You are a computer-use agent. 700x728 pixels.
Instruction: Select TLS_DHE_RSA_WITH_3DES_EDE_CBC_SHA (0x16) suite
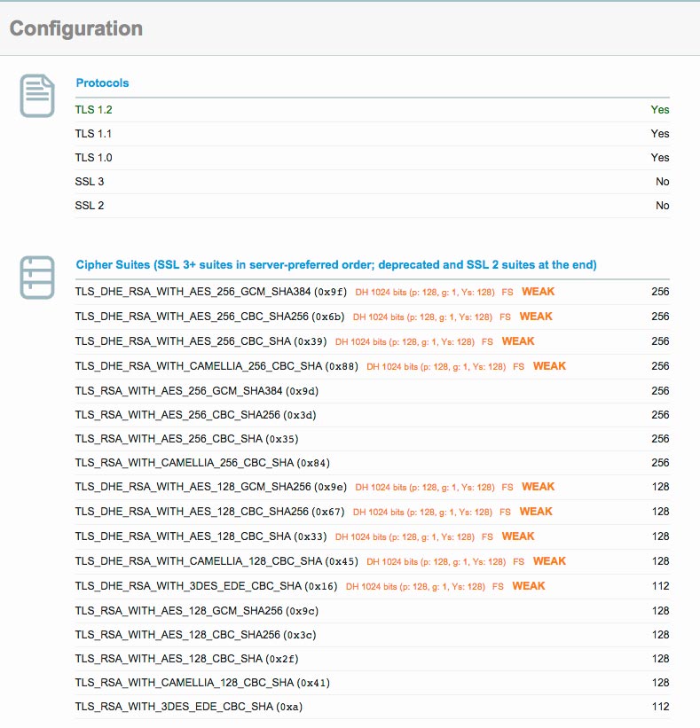[372, 586]
